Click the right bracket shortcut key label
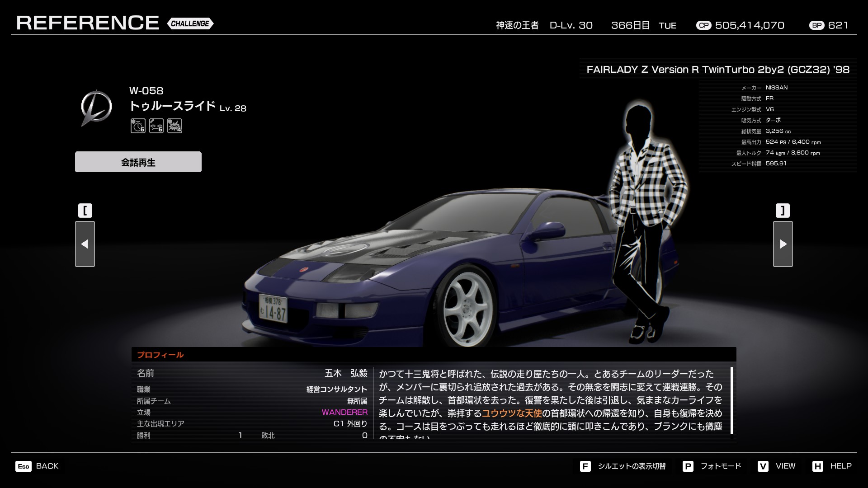868x488 pixels. pyautogui.click(x=783, y=211)
